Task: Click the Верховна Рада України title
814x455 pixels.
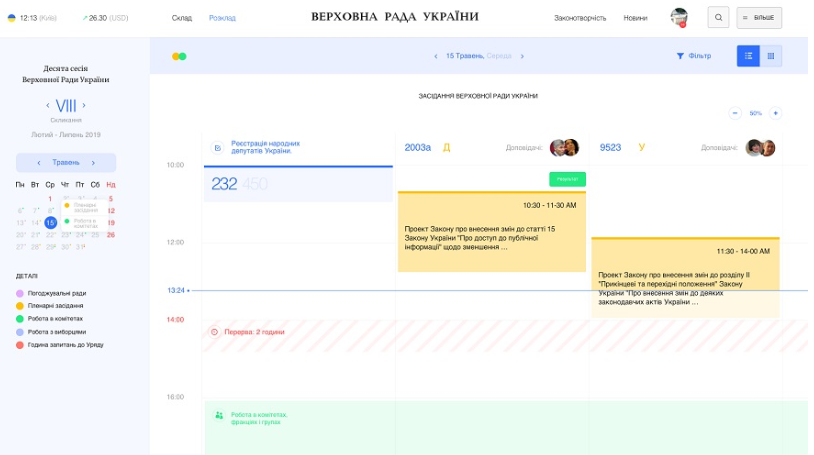Action: [395, 17]
